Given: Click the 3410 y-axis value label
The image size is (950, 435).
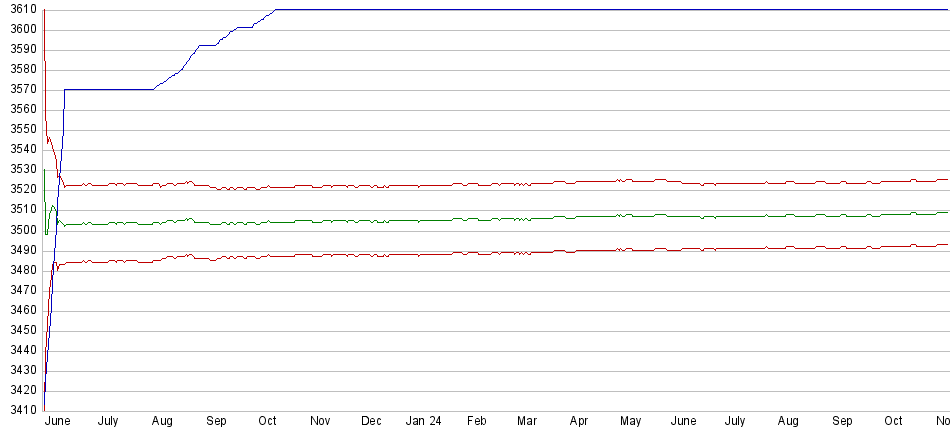Looking at the screenshot, I should (x=20, y=410).
